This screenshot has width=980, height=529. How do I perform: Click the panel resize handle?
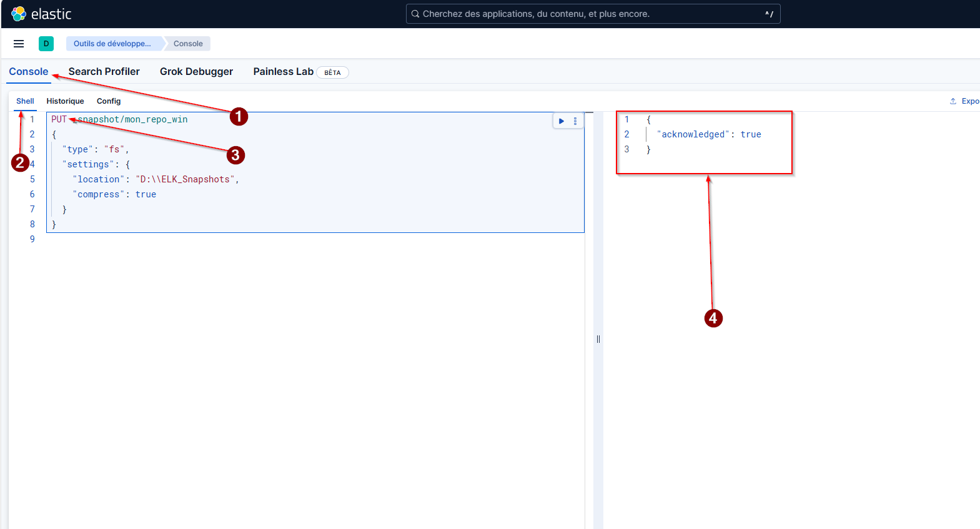click(598, 339)
